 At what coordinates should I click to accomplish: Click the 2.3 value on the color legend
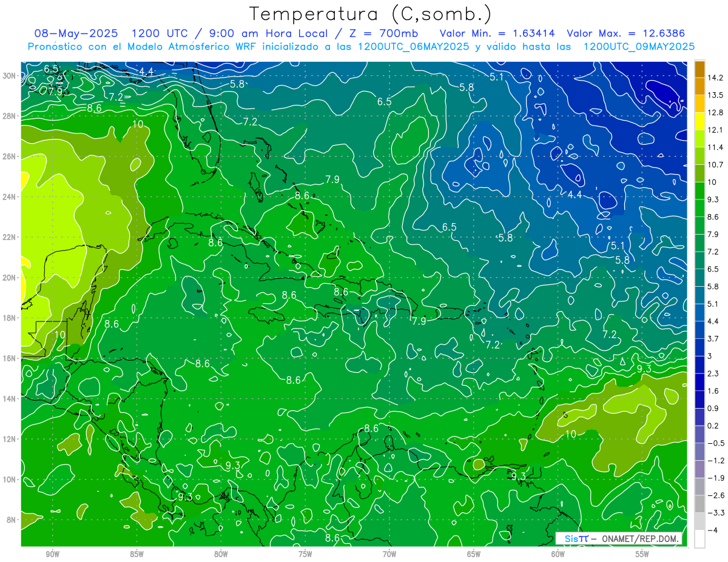coord(713,373)
